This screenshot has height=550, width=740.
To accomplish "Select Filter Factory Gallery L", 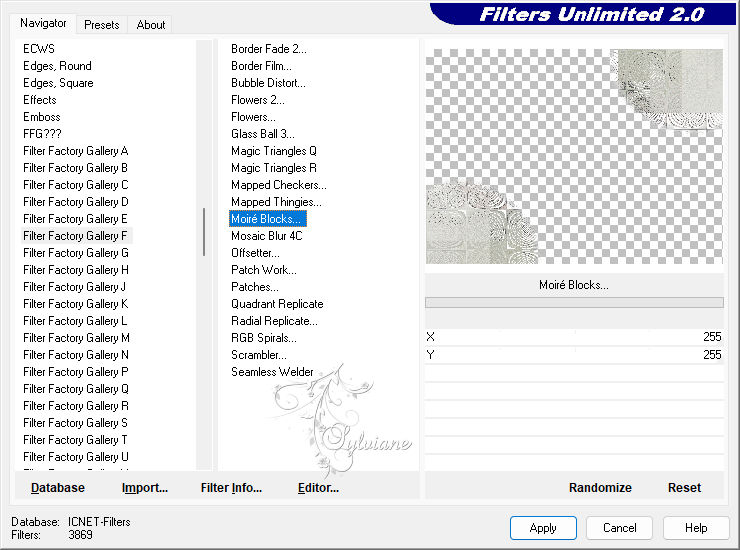I will 75,321.
